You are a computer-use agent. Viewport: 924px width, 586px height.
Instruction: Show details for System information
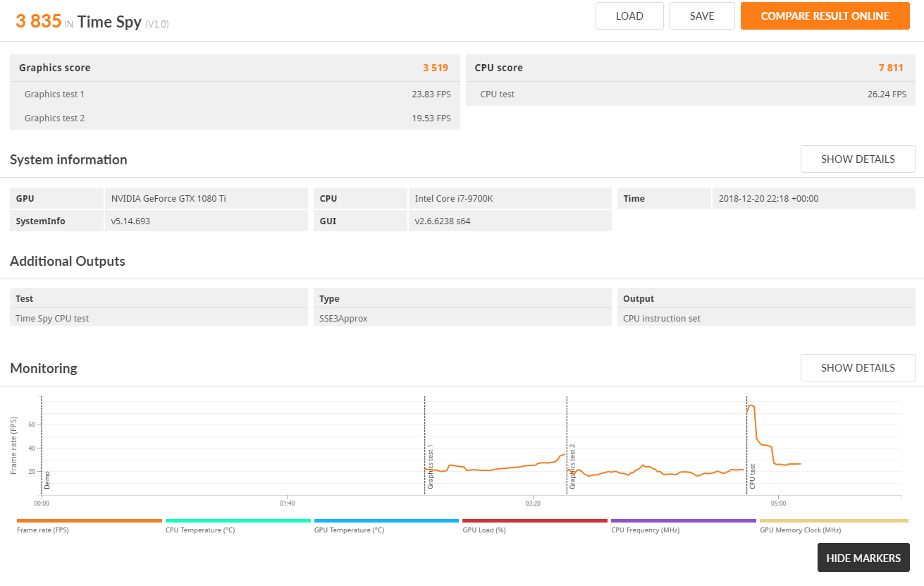click(858, 159)
